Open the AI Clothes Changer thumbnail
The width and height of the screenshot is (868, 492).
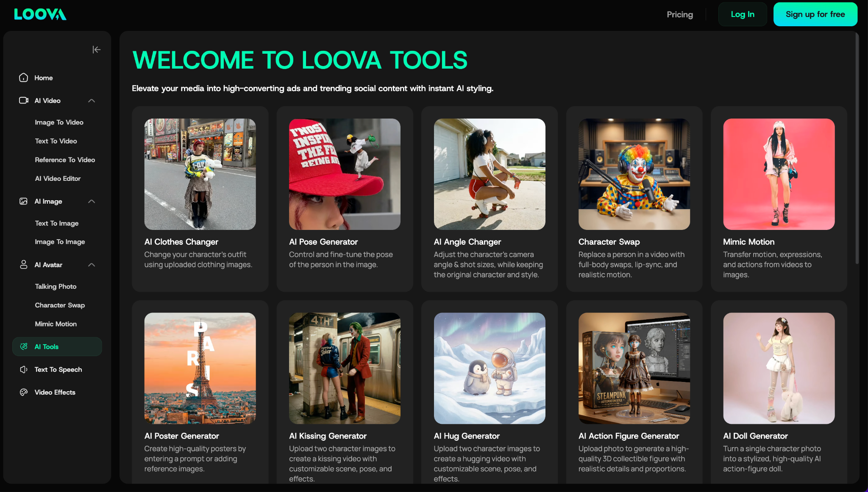click(200, 174)
